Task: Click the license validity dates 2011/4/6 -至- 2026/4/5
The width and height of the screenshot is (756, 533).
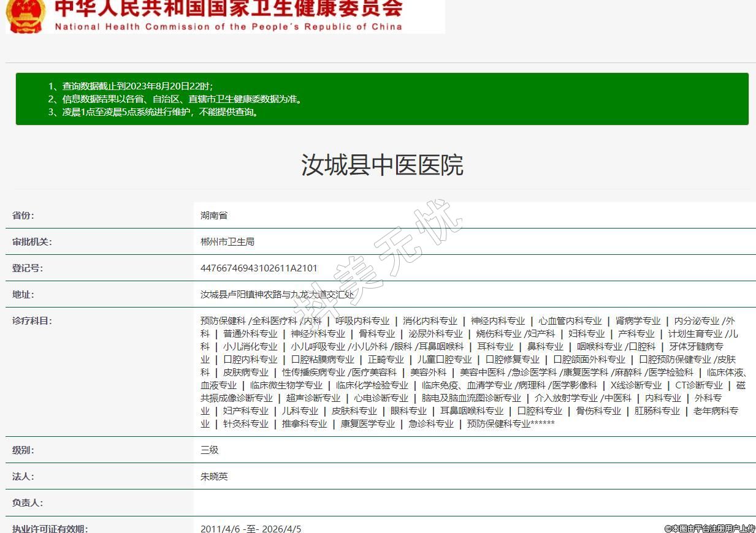Action: (x=251, y=529)
